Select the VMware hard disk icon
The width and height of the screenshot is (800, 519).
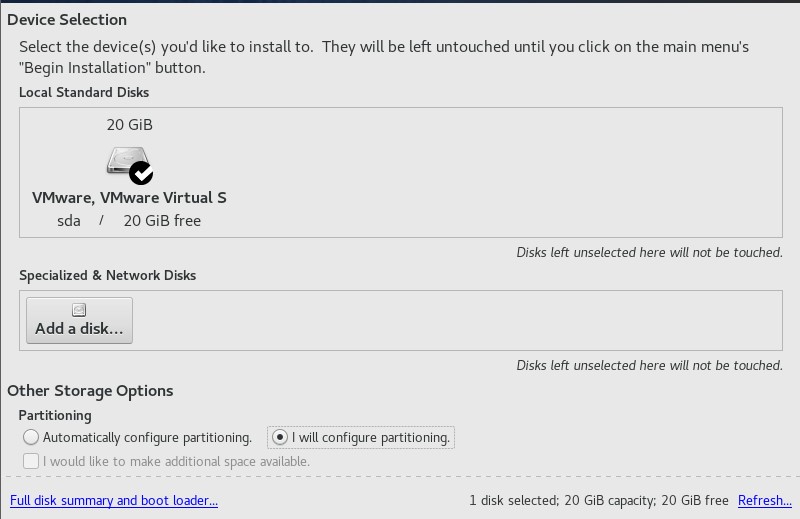click(127, 162)
